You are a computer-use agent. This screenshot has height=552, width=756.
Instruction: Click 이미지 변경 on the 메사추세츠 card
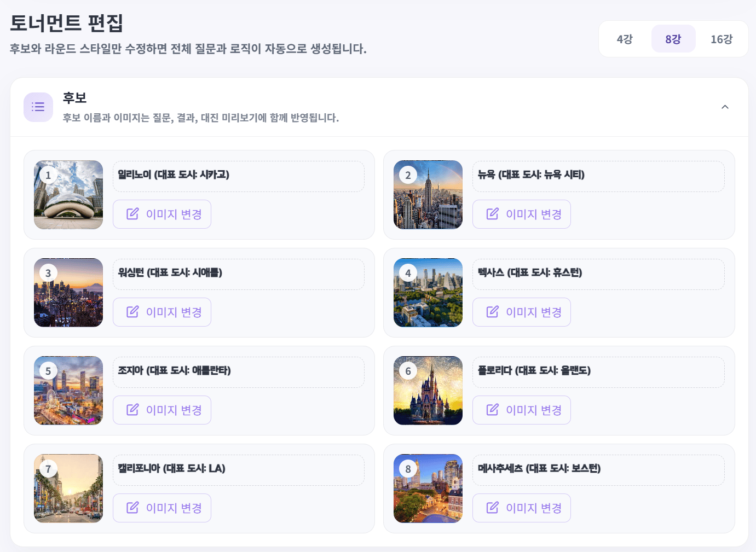tap(522, 508)
